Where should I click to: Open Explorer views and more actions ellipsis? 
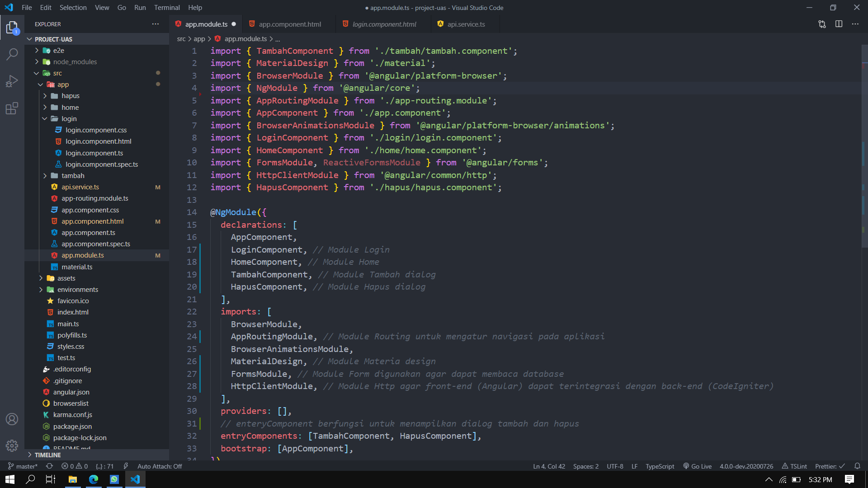point(156,24)
